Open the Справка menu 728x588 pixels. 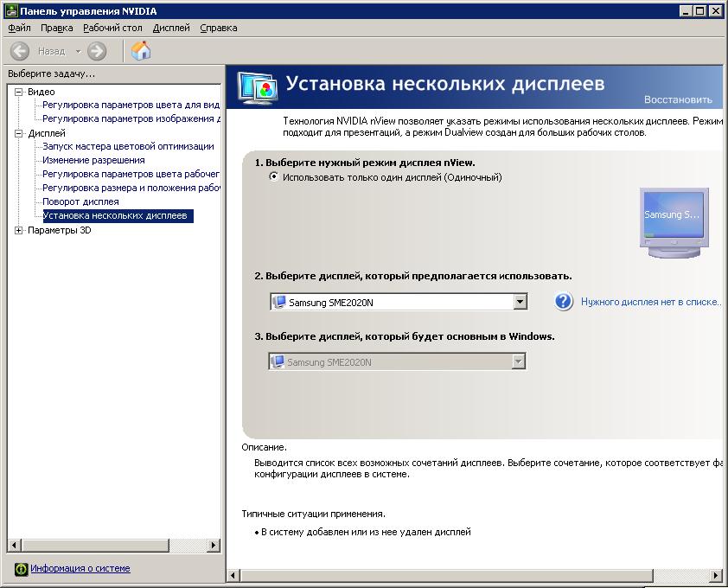tap(218, 28)
